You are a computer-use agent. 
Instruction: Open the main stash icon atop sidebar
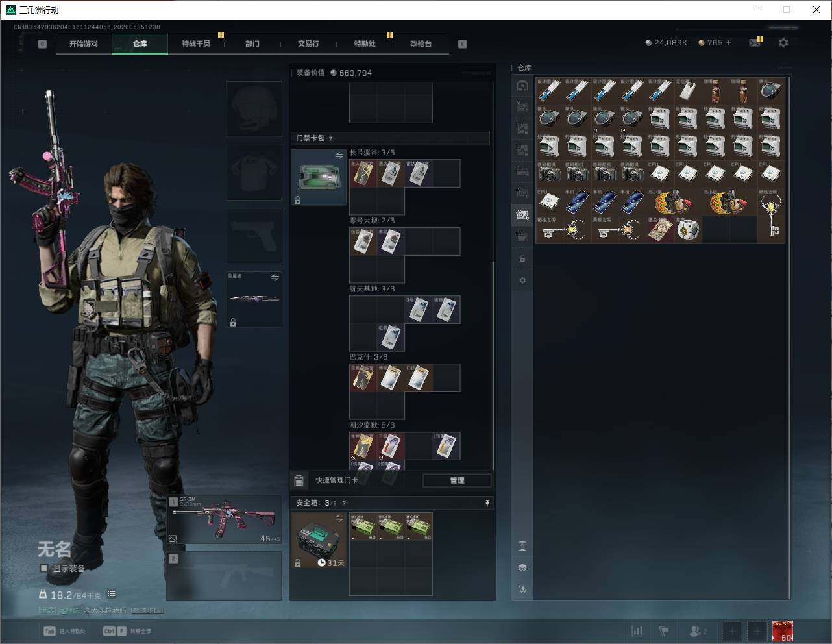(x=522, y=86)
